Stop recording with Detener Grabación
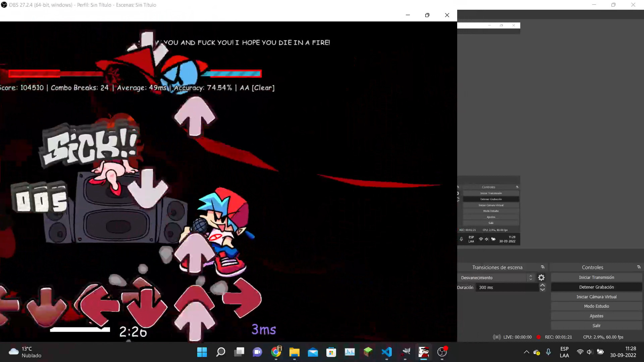The height and width of the screenshot is (362, 644). 596,287
